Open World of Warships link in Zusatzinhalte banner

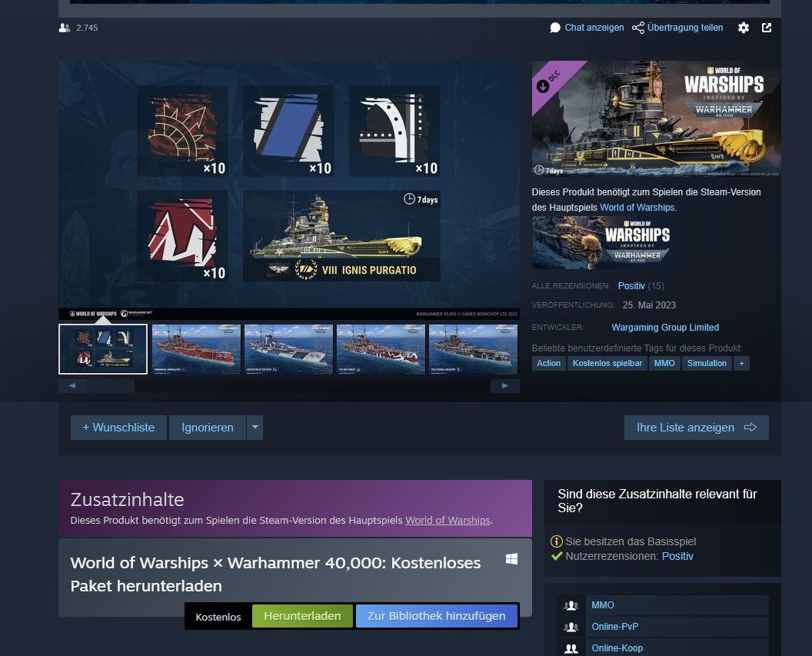(x=448, y=521)
